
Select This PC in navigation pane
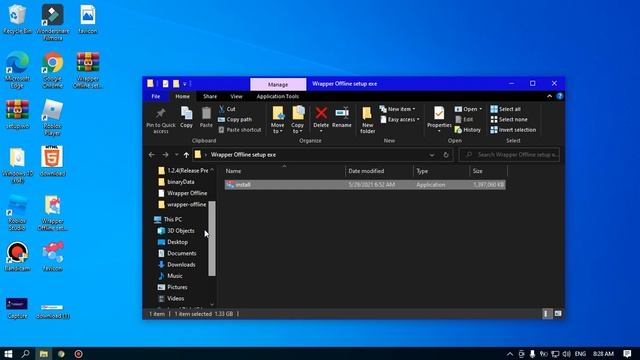tap(168, 220)
